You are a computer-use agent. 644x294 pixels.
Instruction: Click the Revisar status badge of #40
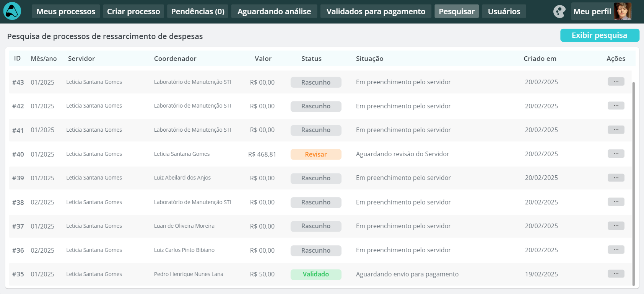click(x=316, y=154)
